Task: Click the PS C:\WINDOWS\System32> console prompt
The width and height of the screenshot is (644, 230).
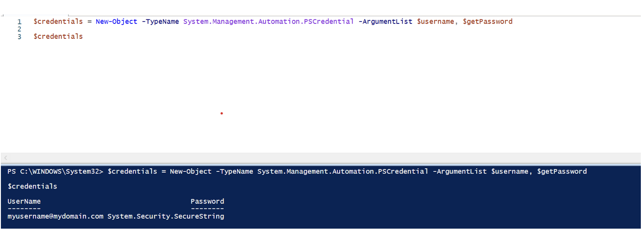Action: pyautogui.click(x=56, y=171)
